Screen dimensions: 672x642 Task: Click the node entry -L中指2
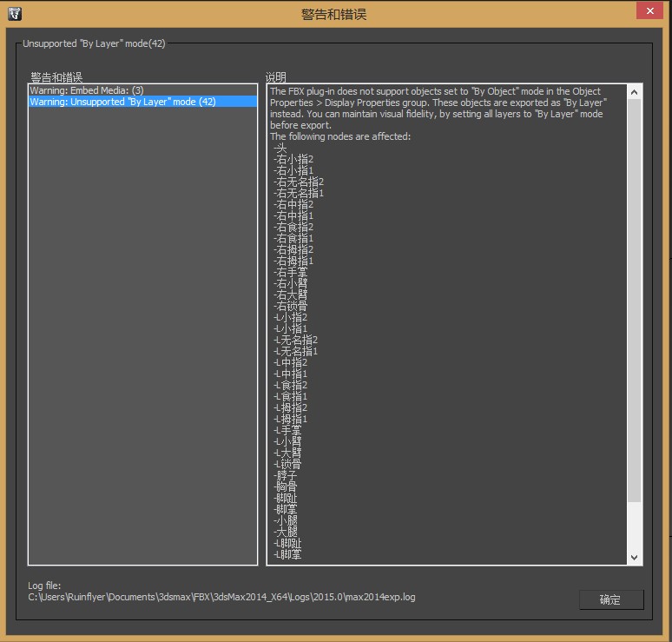(291, 363)
